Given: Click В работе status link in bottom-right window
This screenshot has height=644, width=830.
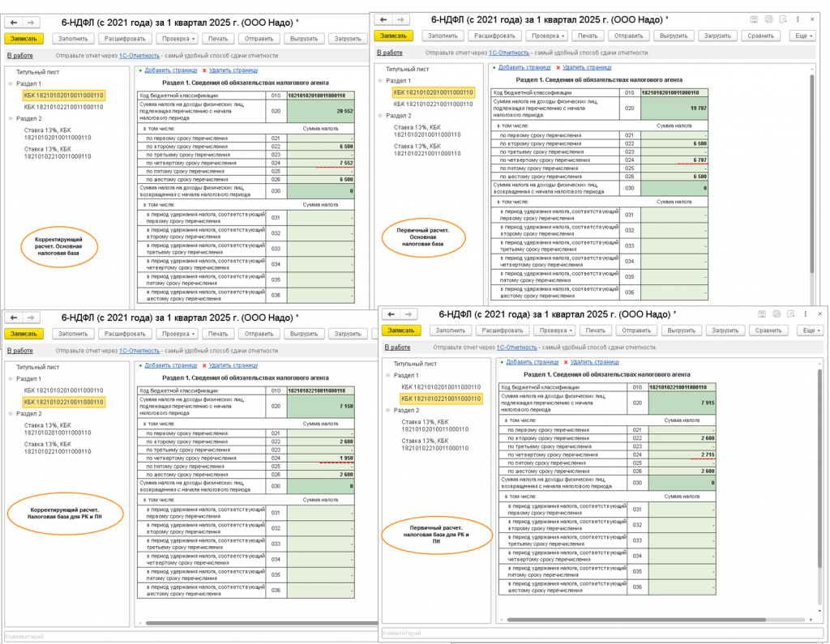Looking at the screenshot, I should (x=397, y=348).
